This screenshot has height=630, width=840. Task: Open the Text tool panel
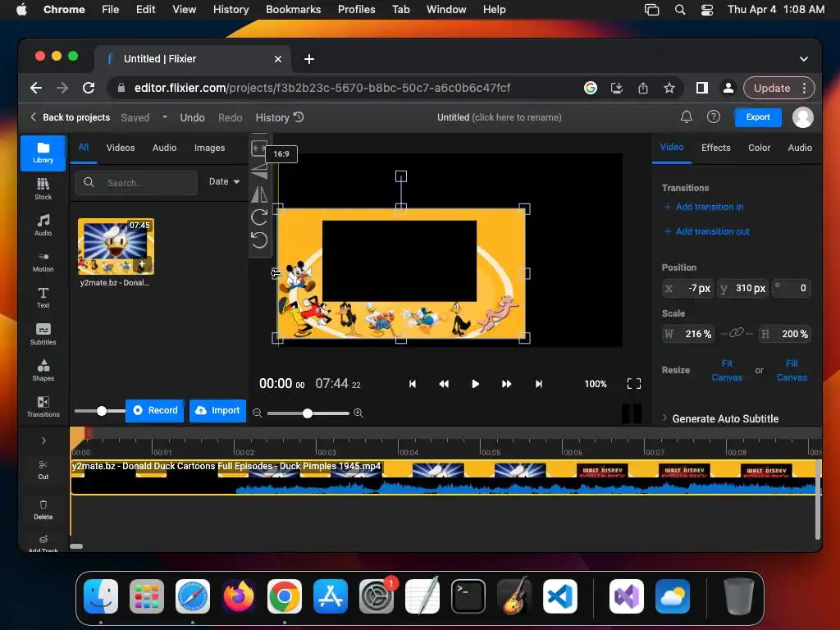43,298
